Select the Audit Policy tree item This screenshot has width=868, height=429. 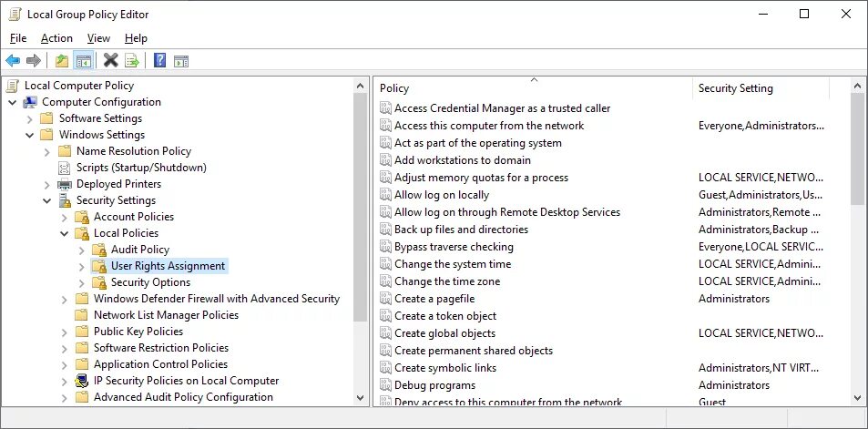coord(139,250)
